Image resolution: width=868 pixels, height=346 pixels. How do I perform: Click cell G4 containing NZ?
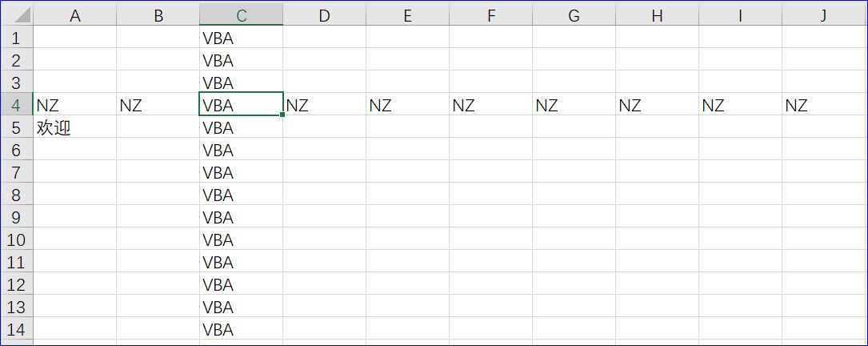pos(574,104)
